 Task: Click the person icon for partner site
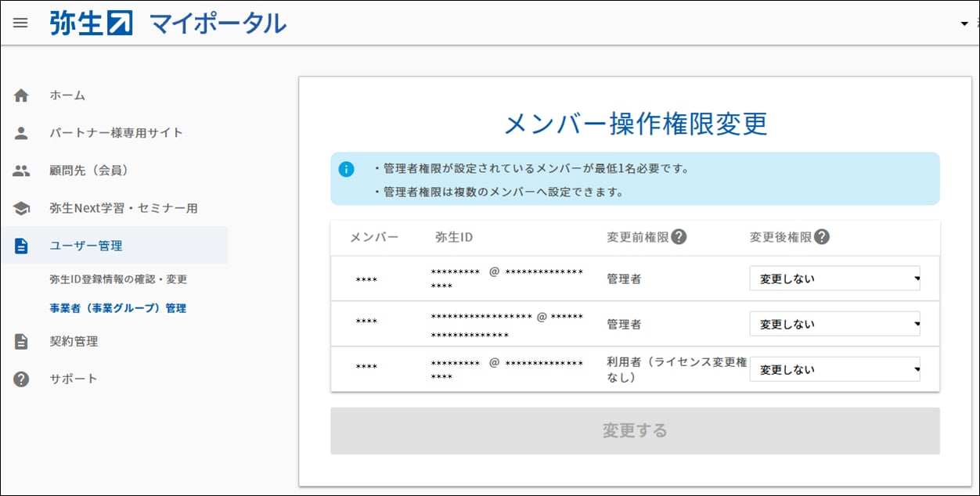(21, 133)
